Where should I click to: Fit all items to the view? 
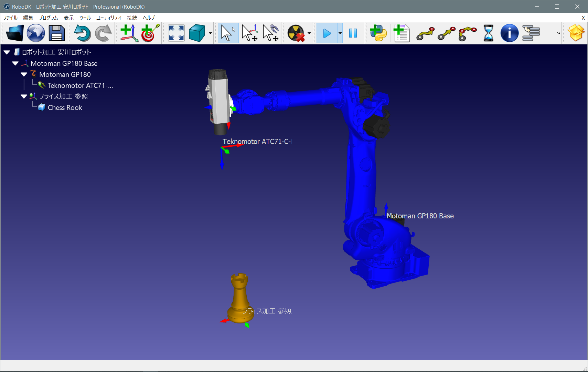tap(176, 33)
